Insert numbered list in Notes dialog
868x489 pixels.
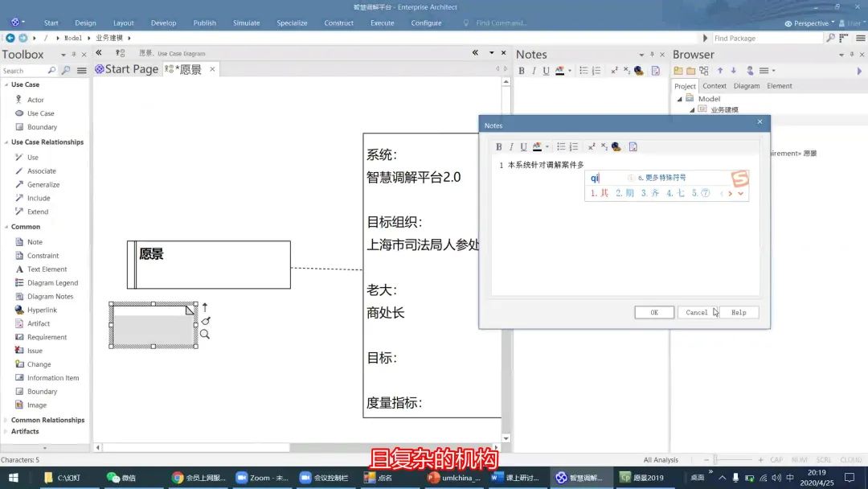click(x=574, y=146)
